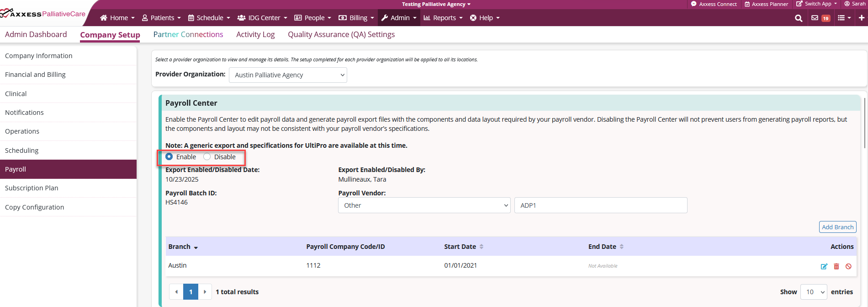
Task: Click the deactivate icon for Austin branch
Action: point(848,266)
